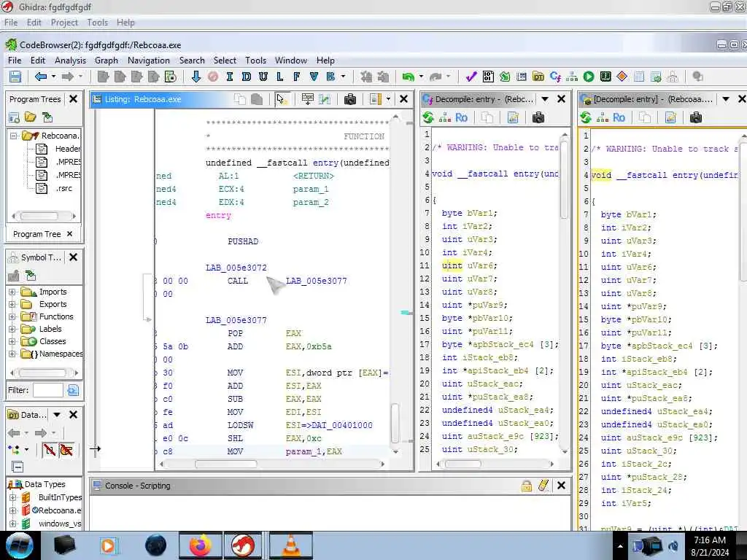Open the Window menu
Image resolution: width=747 pixels, height=560 pixels.
pyautogui.click(x=290, y=60)
